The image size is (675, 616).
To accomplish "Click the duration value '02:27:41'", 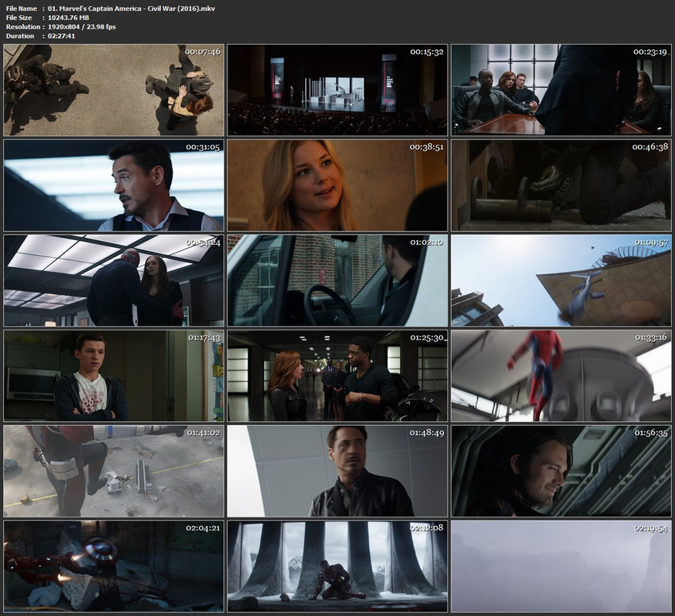I will tap(62, 35).
